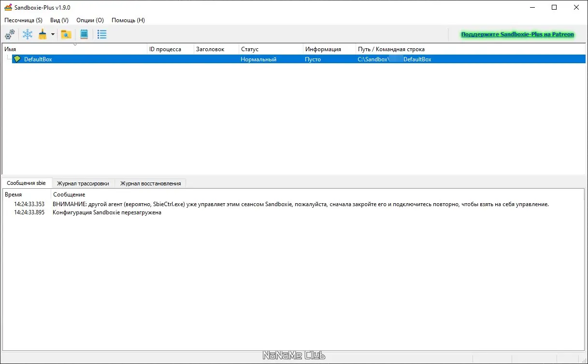The height and width of the screenshot is (364, 588).
Task: Click the snowflake freeze toolbar icon
Action: [x=28, y=34]
